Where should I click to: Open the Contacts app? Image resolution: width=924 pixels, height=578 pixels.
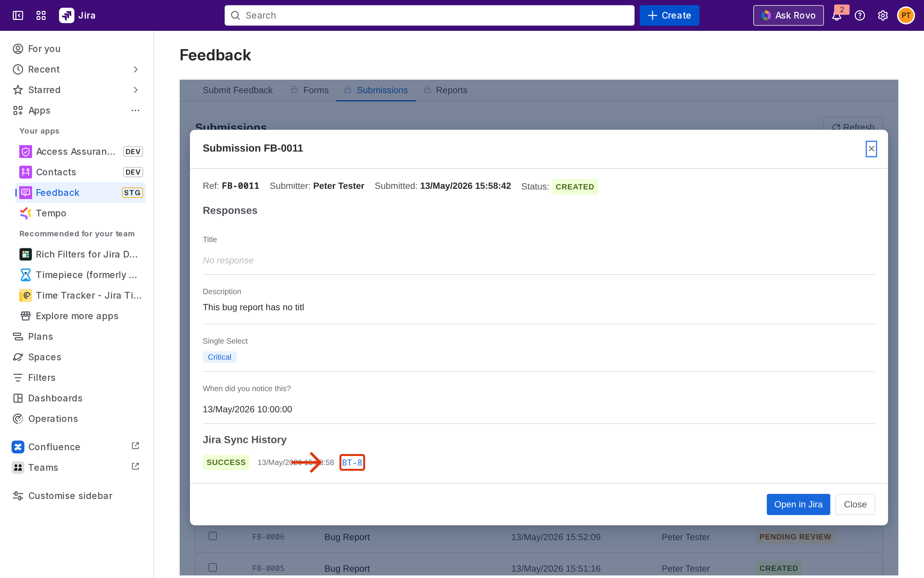click(x=80, y=172)
